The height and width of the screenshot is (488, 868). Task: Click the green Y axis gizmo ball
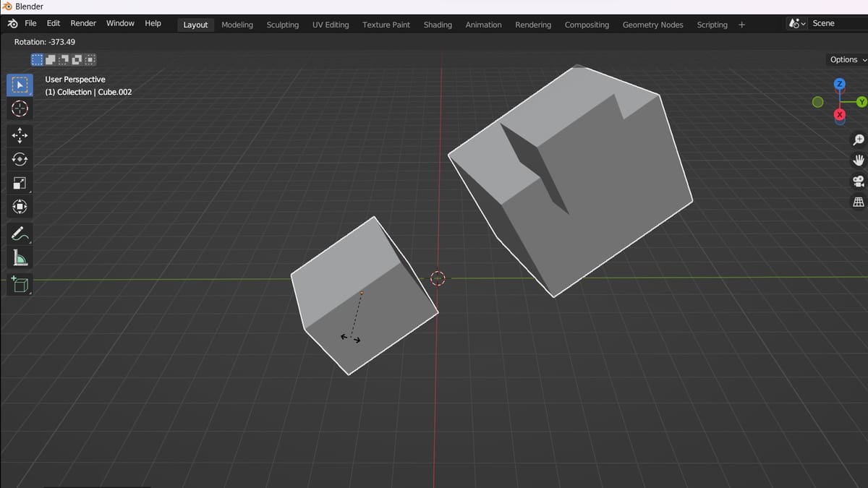(861, 102)
